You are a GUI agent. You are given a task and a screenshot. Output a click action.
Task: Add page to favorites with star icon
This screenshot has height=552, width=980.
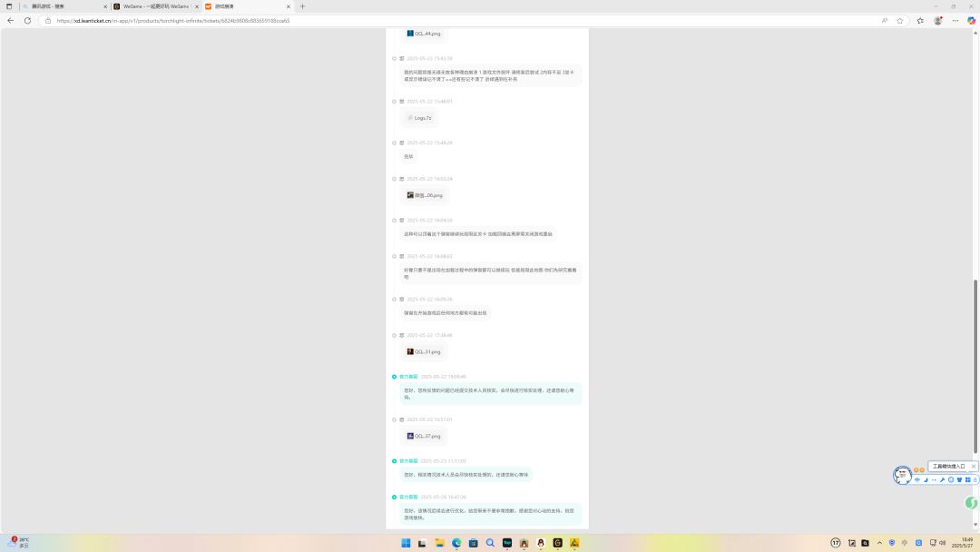click(x=900, y=21)
